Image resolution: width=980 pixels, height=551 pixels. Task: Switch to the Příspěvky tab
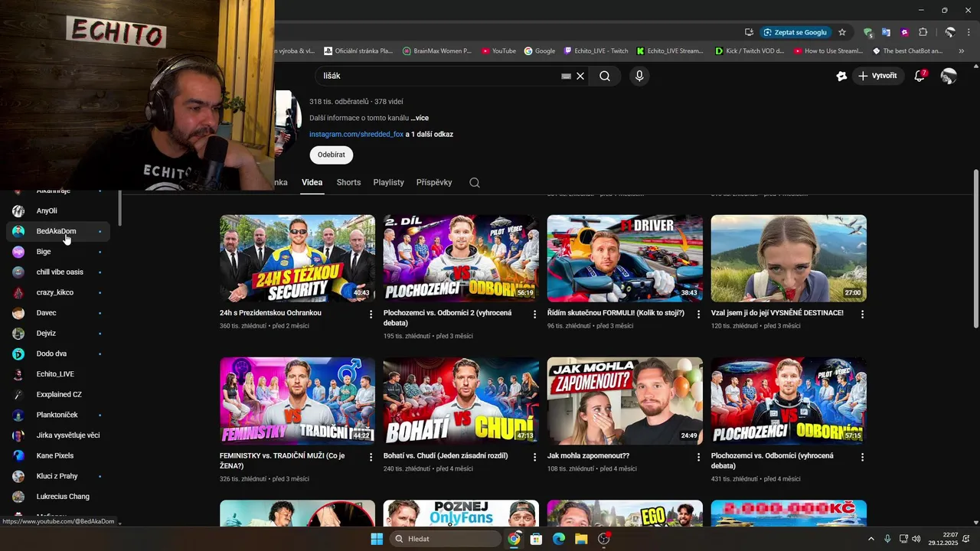(x=434, y=182)
